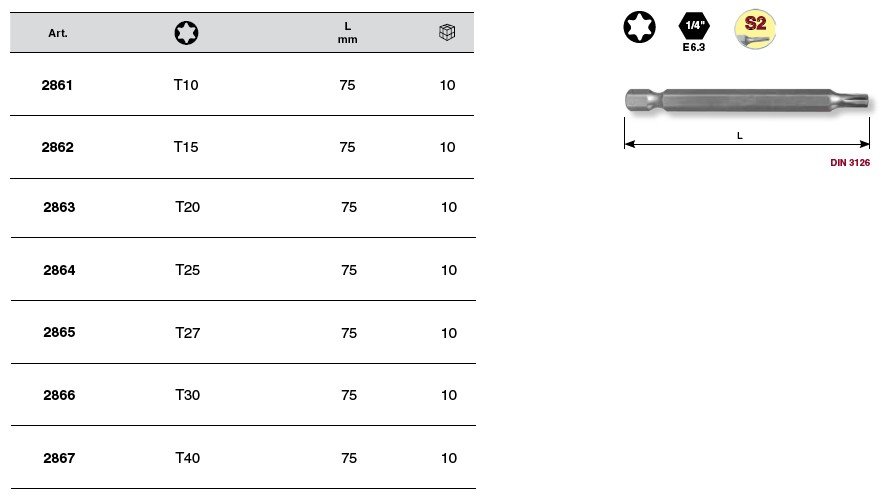Click the T10 size cell
The image size is (891, 502).
(186, 86)
